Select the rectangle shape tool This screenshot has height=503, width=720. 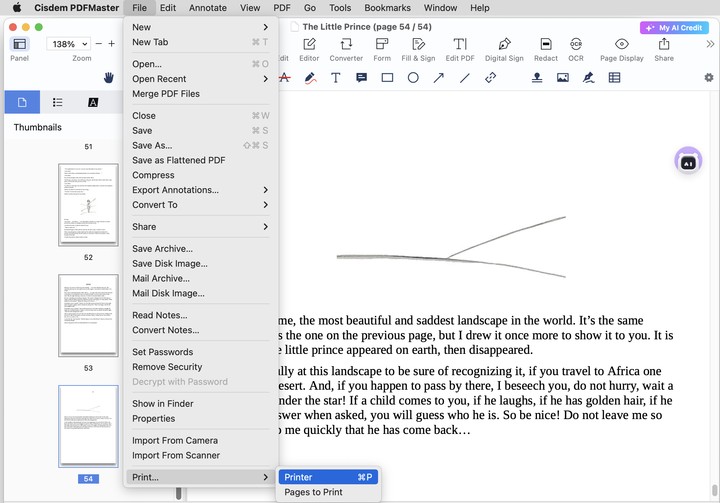point(387,78)
